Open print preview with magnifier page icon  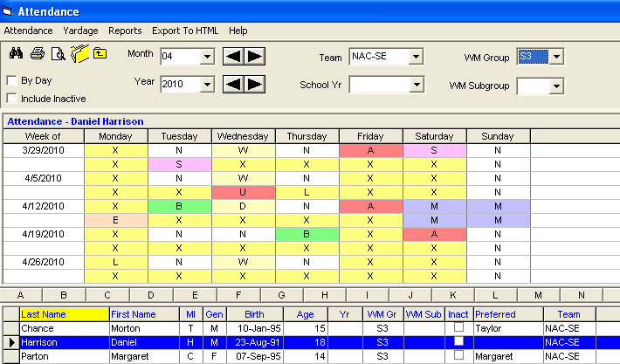tap(59, 54)
